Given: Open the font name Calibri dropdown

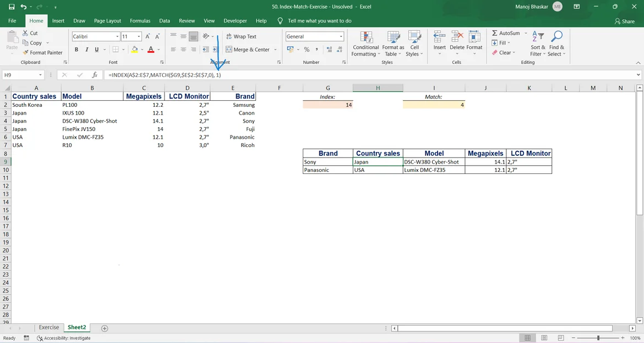Looking at the screenshot, I should pyautogui.click(x=117, y=37).
